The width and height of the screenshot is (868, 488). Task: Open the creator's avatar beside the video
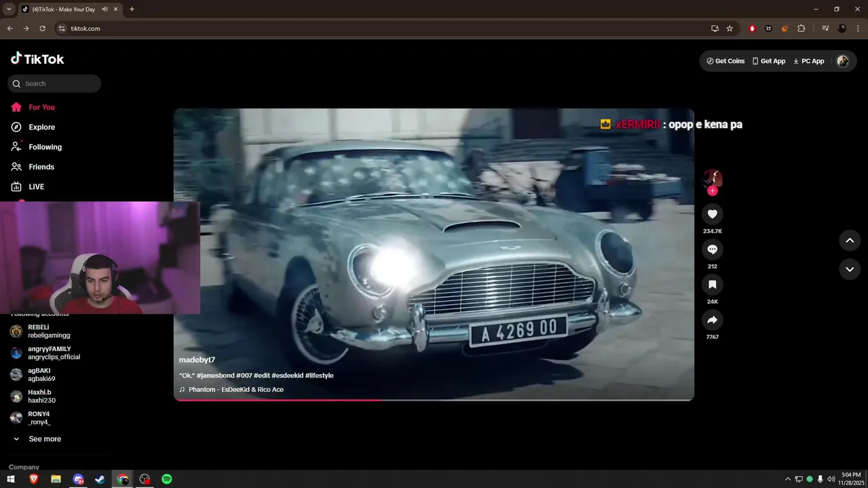[x=712, y=178]
